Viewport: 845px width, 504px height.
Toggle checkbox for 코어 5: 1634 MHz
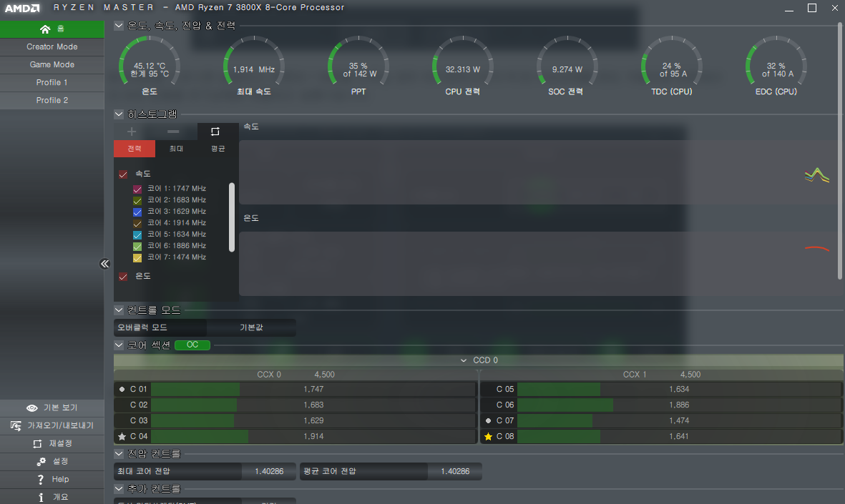(x=137, y=234)
